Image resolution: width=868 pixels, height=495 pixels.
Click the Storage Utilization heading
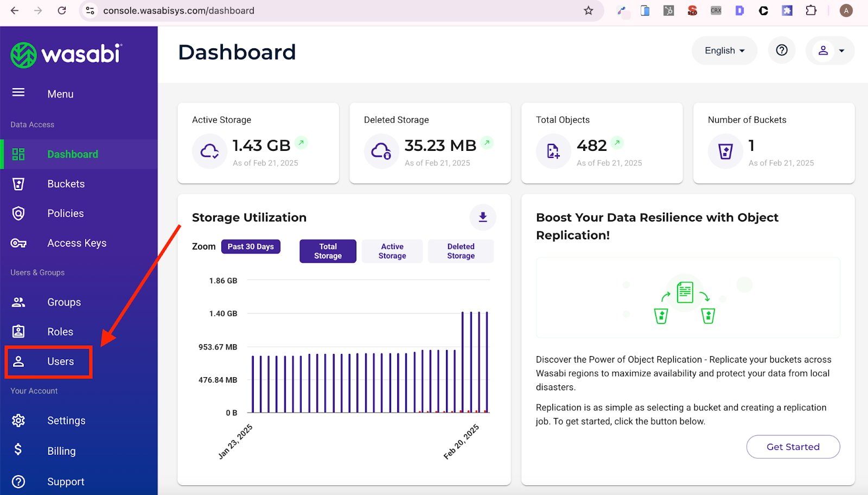pyautogui.click(x=249, y=217)
